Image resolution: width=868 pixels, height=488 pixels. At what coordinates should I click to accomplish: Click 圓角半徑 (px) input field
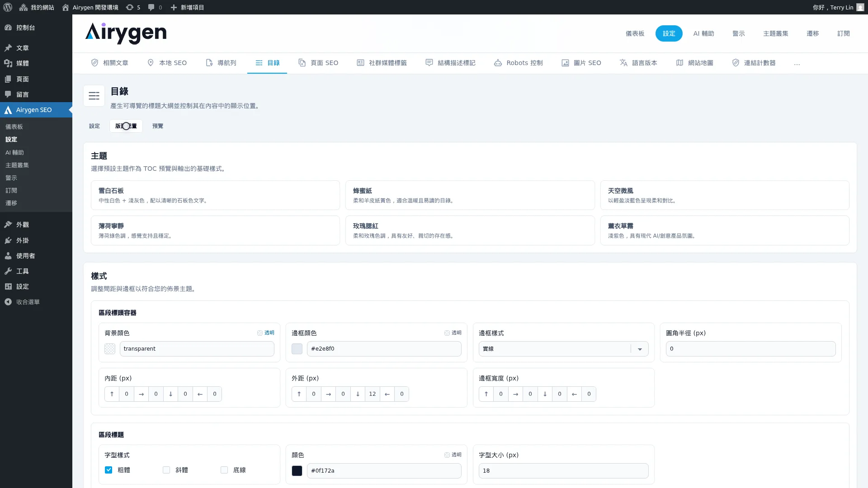[750, 349]
